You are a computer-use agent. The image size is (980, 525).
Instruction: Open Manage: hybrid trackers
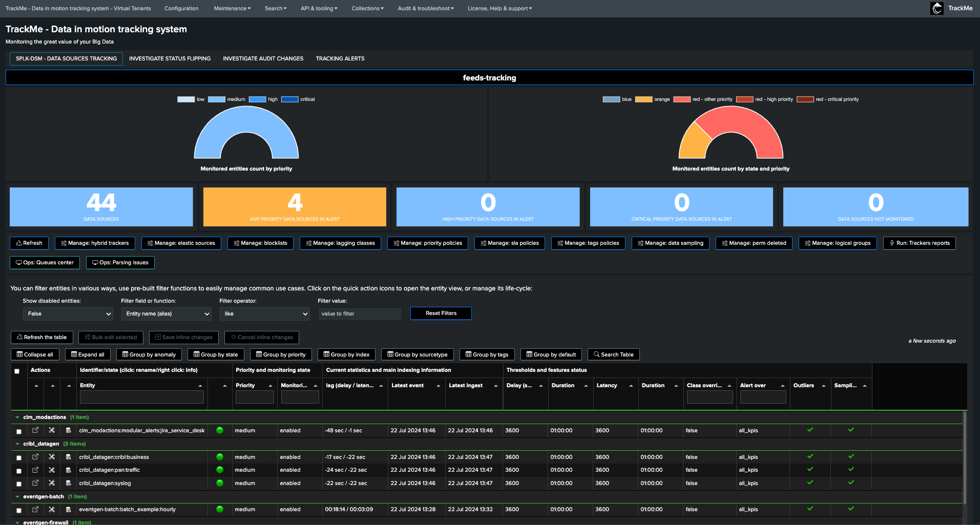click(x=95, y=243)
